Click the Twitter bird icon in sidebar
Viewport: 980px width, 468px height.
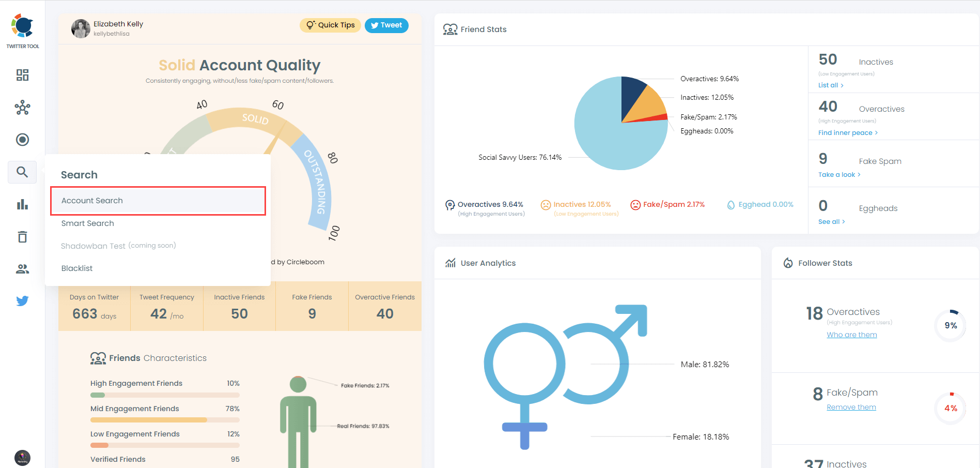[x=22, y=300]
